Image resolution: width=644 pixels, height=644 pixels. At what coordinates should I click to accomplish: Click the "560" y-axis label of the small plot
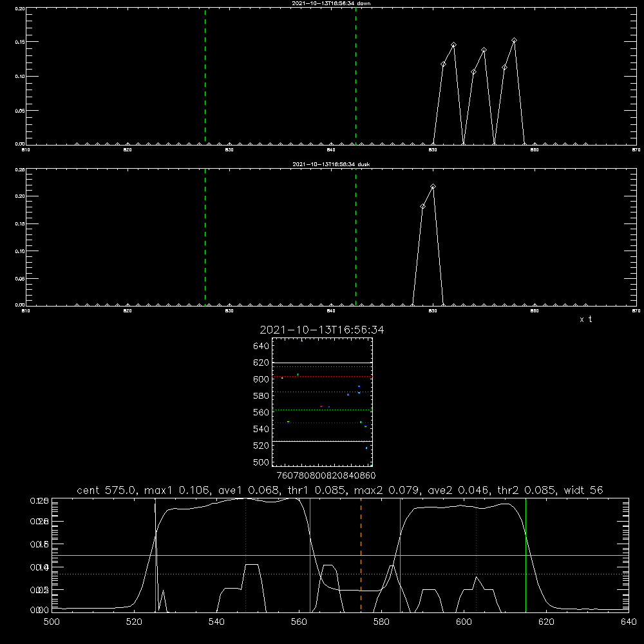pos(261,412)
